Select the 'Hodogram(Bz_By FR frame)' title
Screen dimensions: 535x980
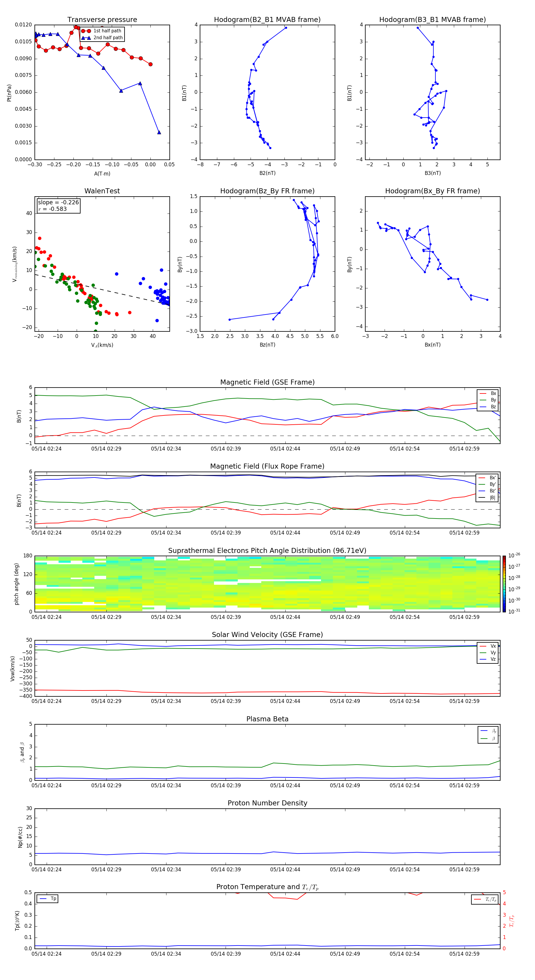pyautogui.click(x=267, y=191)
